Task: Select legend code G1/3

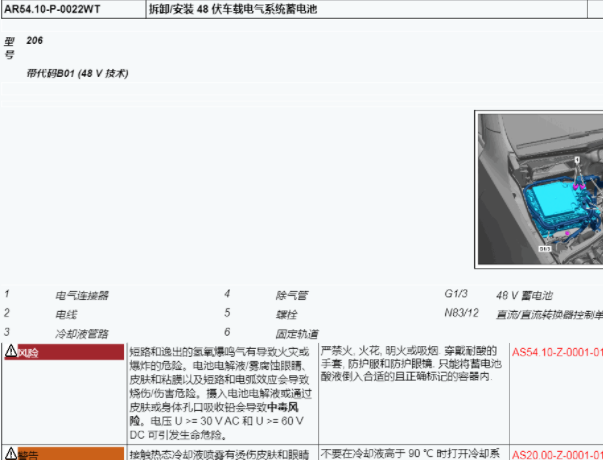Action: (456, 294)
